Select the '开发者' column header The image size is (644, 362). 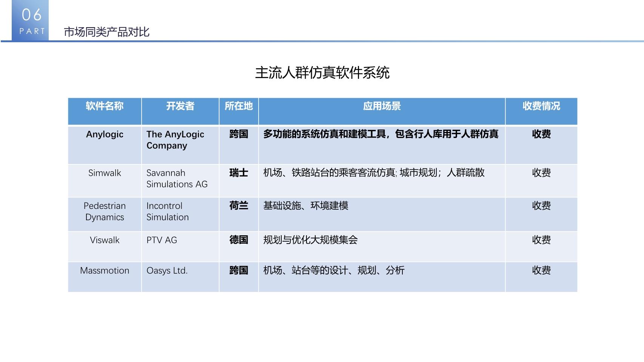180,111
